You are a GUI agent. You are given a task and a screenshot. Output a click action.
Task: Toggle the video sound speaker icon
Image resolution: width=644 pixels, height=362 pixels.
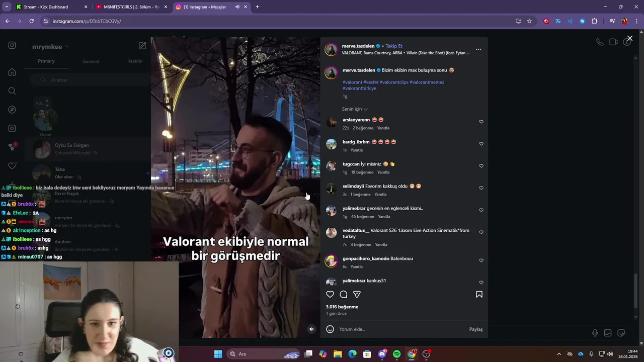[x=311, y=329]
